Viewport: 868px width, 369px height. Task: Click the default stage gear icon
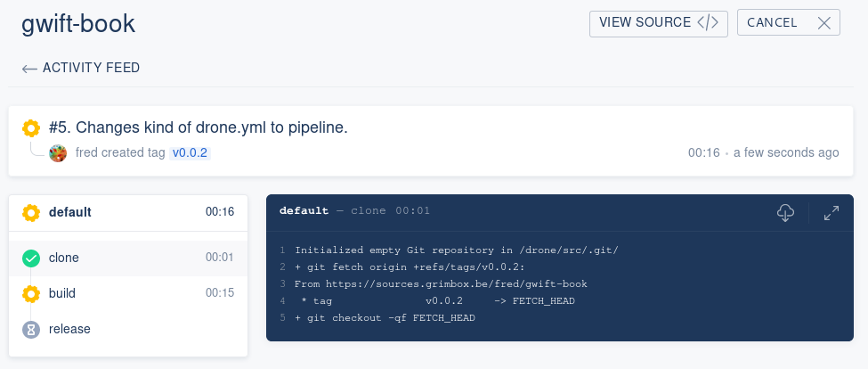31,212
